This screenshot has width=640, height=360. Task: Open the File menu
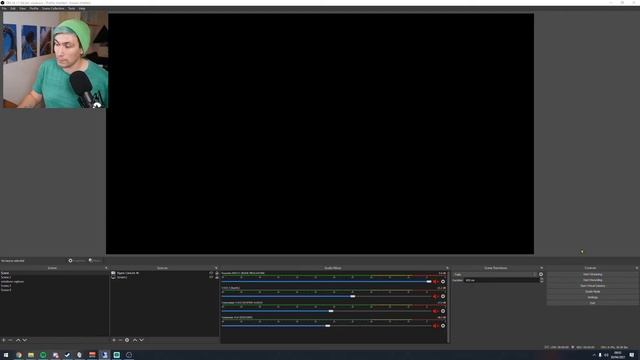4,8
